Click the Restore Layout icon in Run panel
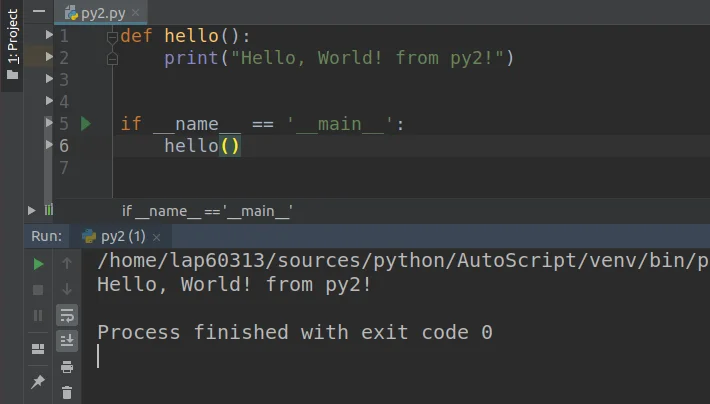The image size is (710, 404). point(38,349)
